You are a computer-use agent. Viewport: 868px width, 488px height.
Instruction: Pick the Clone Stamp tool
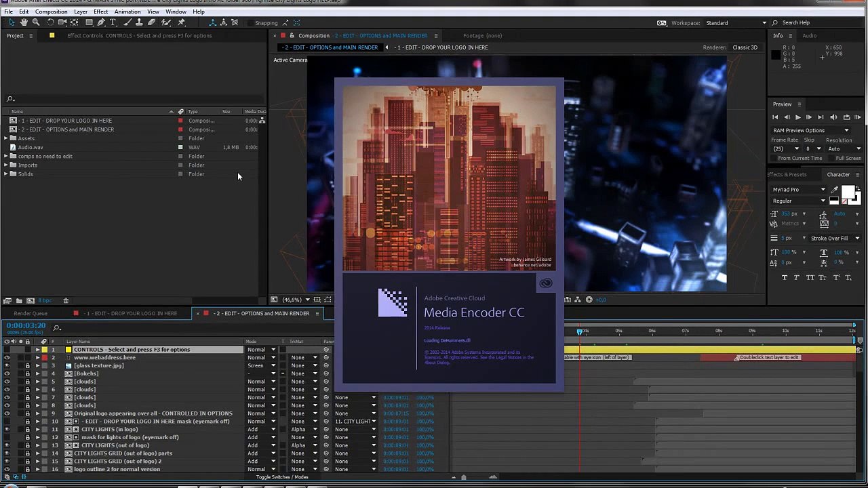(x=140, y=22)
